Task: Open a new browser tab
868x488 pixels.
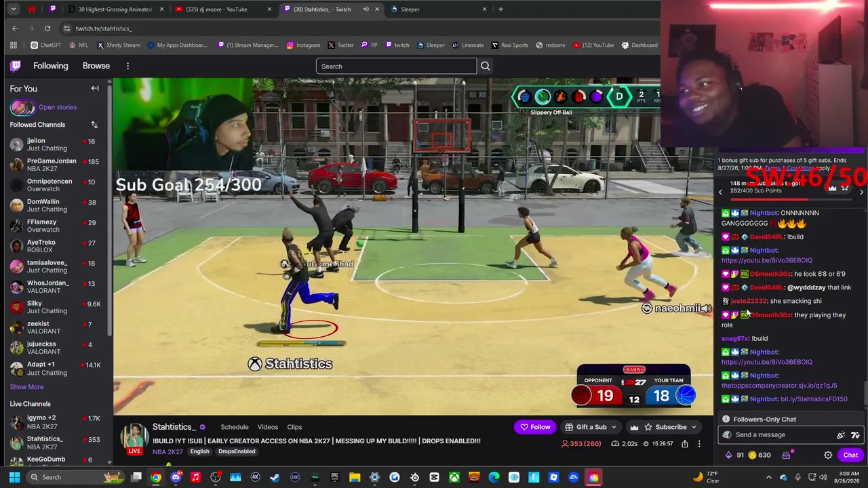Action: (x=500, y=9)
